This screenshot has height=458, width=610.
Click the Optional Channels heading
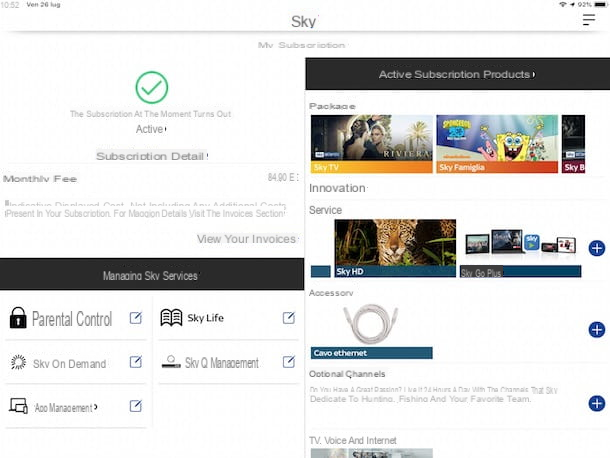click(347, 374)
